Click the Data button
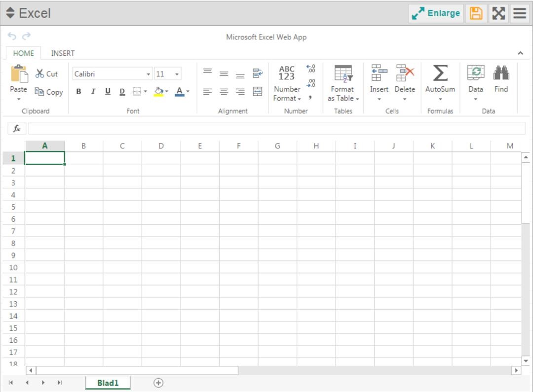533x392 pixels. 476,83
